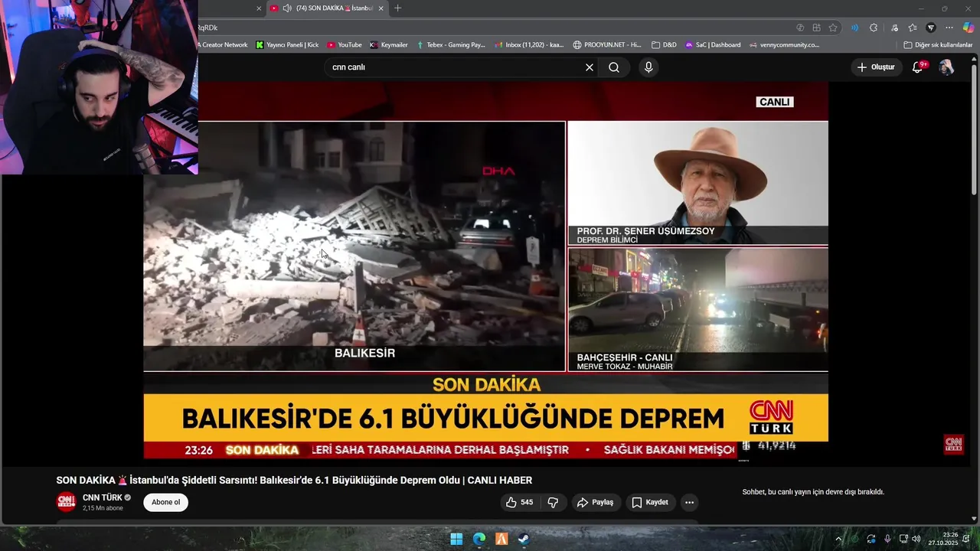This screenshot has height=551, width=980.
Task: Open PROOYUN.NET bookmark
Action: pyautogui.click(x=607, y=45)
